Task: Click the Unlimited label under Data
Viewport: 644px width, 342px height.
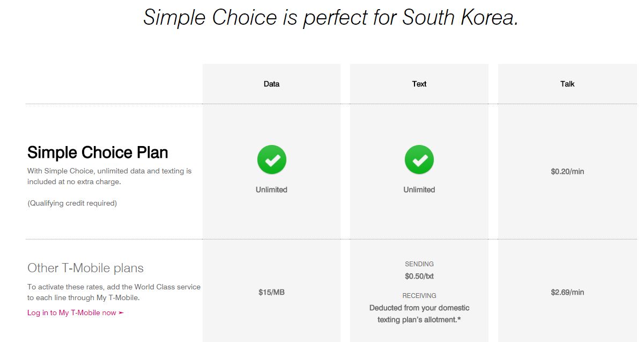Action: click(x=271, y=190)
